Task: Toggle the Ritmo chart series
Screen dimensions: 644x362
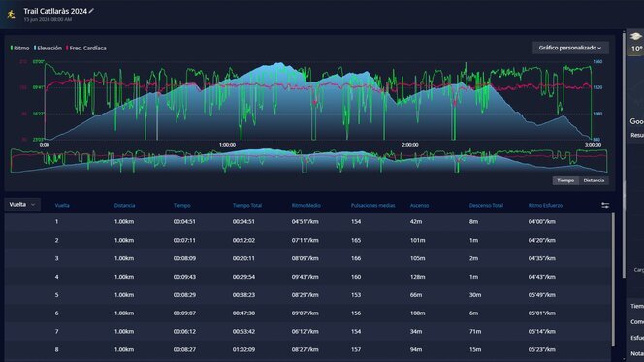Action: pos(20,49)
